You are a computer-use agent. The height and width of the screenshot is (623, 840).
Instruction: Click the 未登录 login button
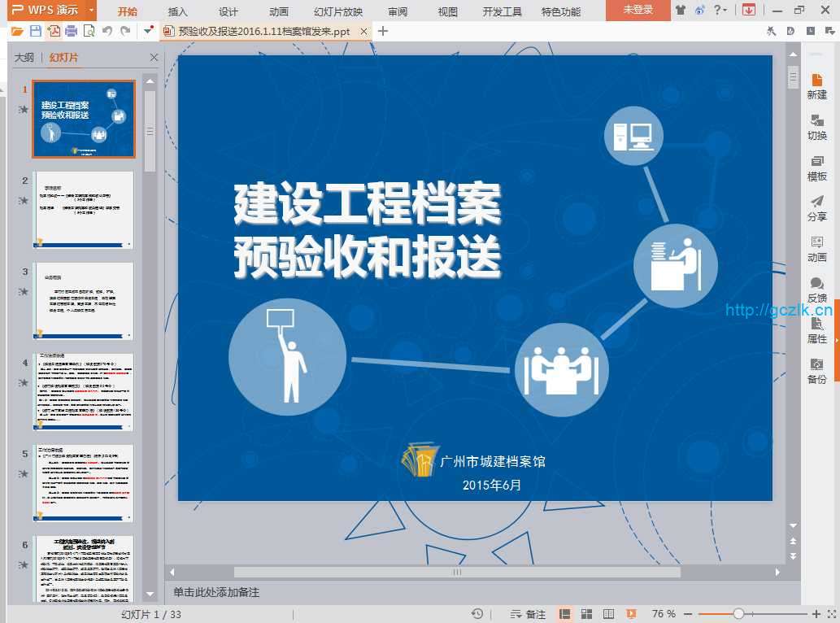click(638, 11)
